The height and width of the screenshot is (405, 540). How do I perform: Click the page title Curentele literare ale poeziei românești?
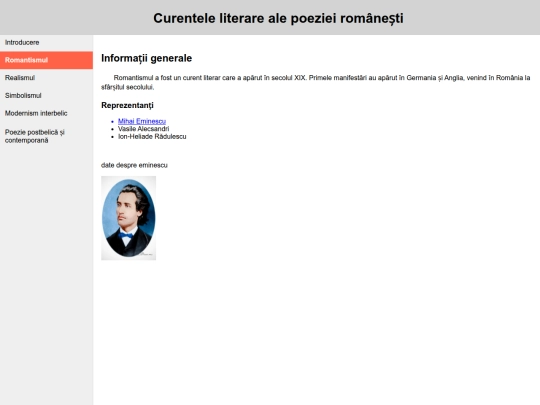(x=278, y=18)
